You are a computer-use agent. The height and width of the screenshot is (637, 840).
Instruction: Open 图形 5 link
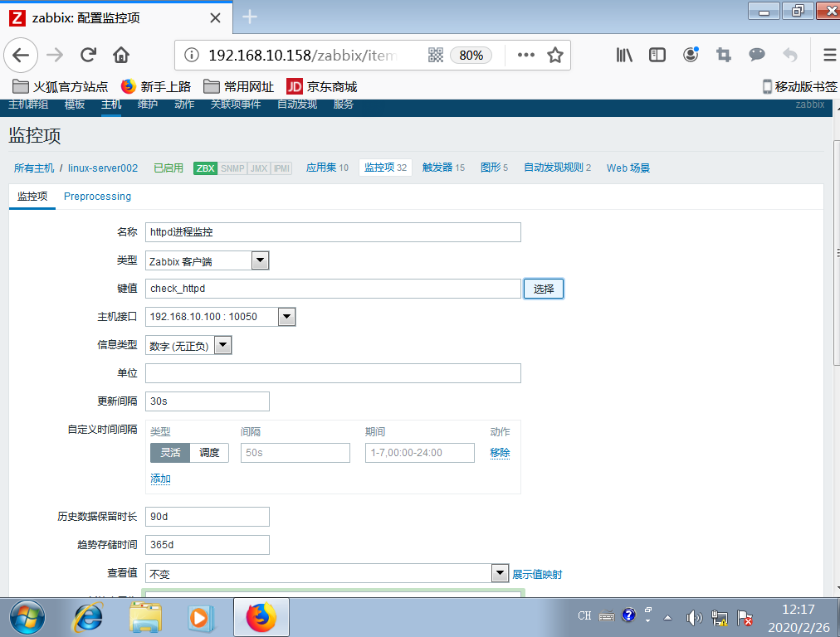pyautogui.click(x=494, y=168)
